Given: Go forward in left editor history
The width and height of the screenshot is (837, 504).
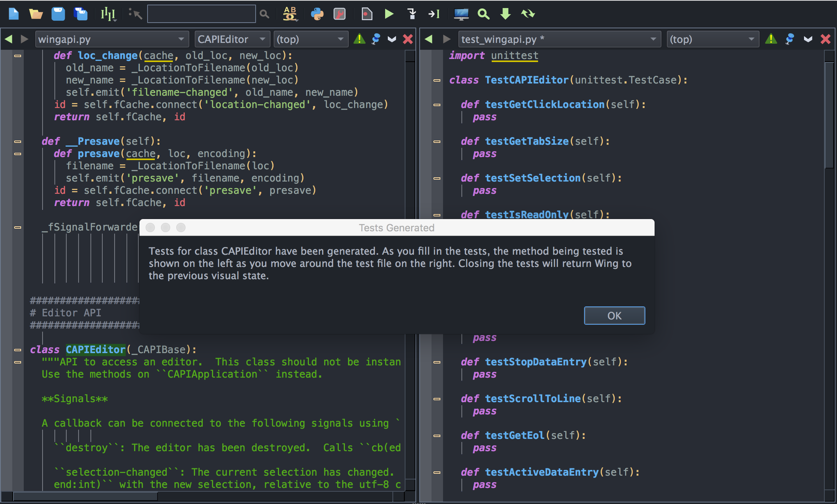Looking at the screenshot, I should [x=24, y=39].
